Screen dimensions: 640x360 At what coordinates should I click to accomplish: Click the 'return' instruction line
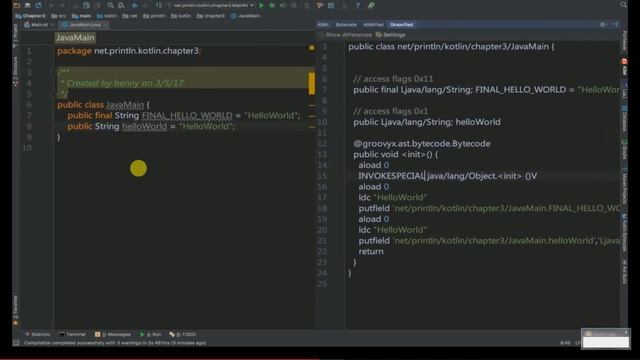pyautogui.click(x=371, y=251)
